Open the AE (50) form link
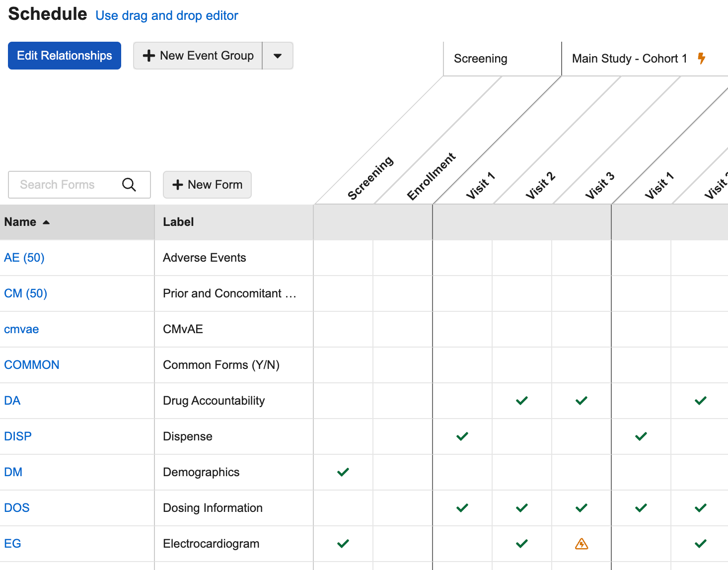728x570 pixels. 24,258
